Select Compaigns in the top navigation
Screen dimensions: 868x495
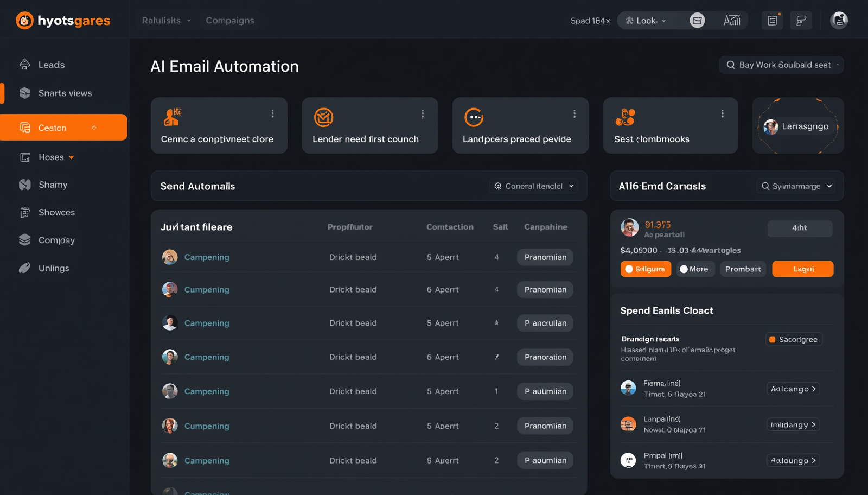click(x=229, y=20)
